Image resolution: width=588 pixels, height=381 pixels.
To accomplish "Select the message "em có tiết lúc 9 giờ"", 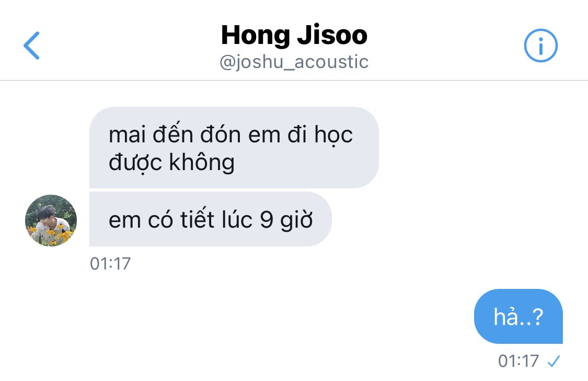I will click(211, 219).
